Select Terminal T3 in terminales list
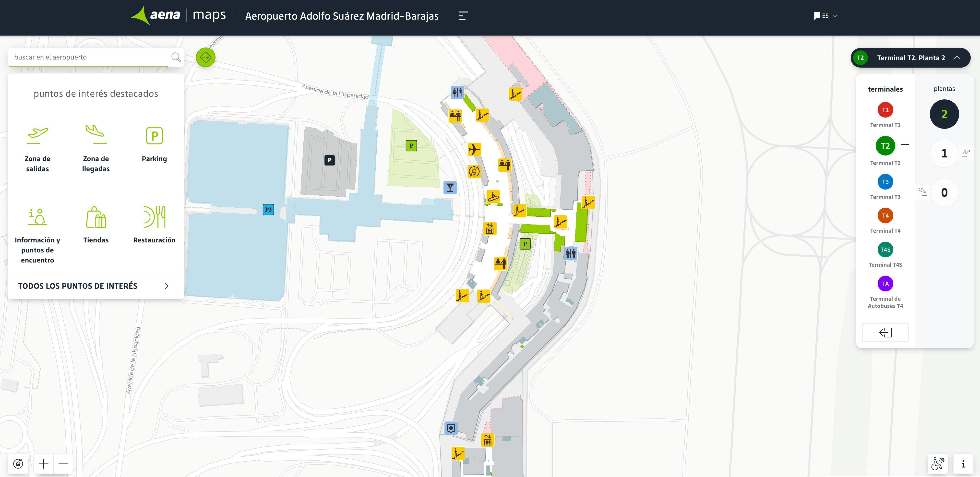 (x=885, y=182)
